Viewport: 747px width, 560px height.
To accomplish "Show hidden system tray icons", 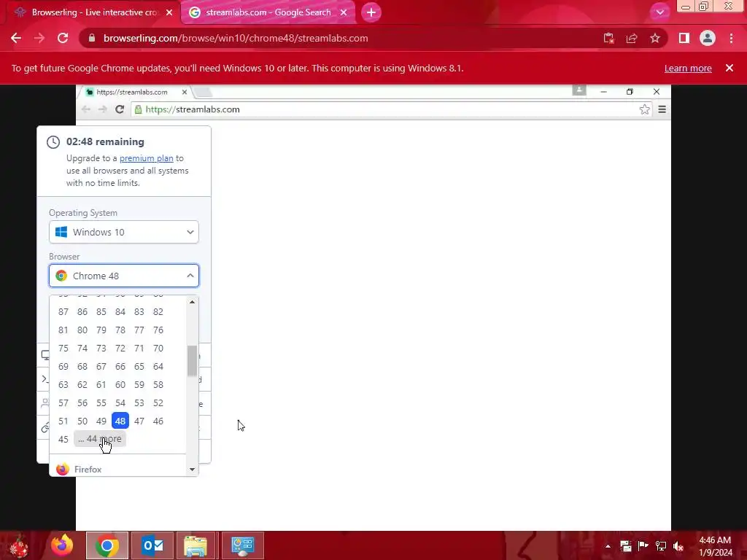I will pos(608,546).
